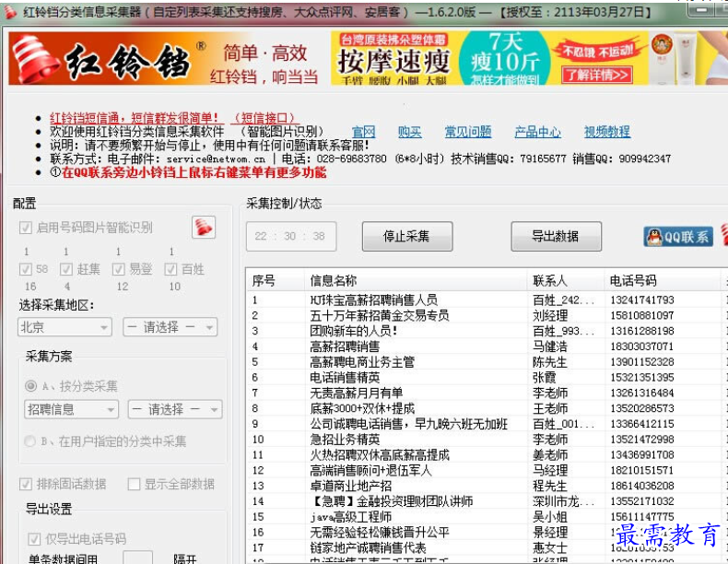Select row 【急聘】金融投资理财团队讲师

[487, 501]
